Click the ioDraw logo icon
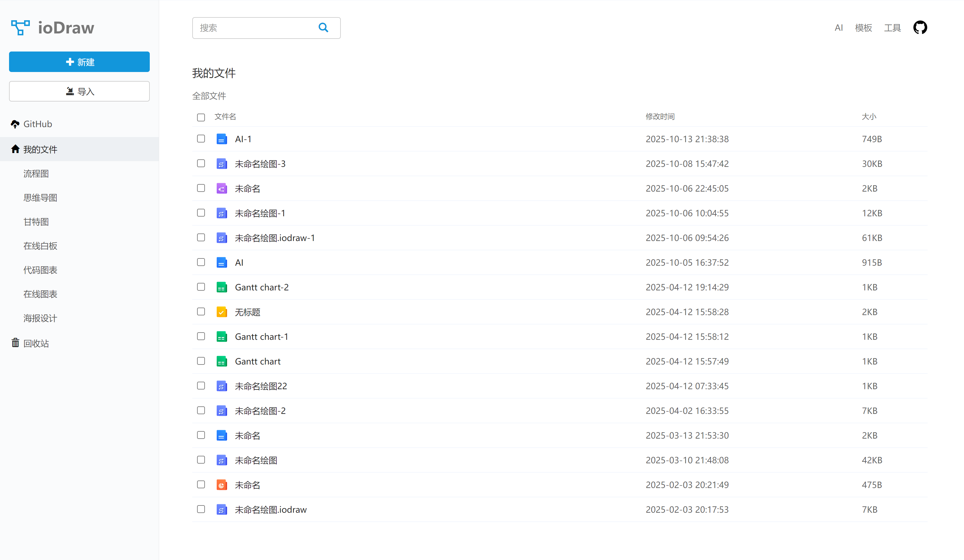This screenshot has width=964, height=560. coord(20,27)
